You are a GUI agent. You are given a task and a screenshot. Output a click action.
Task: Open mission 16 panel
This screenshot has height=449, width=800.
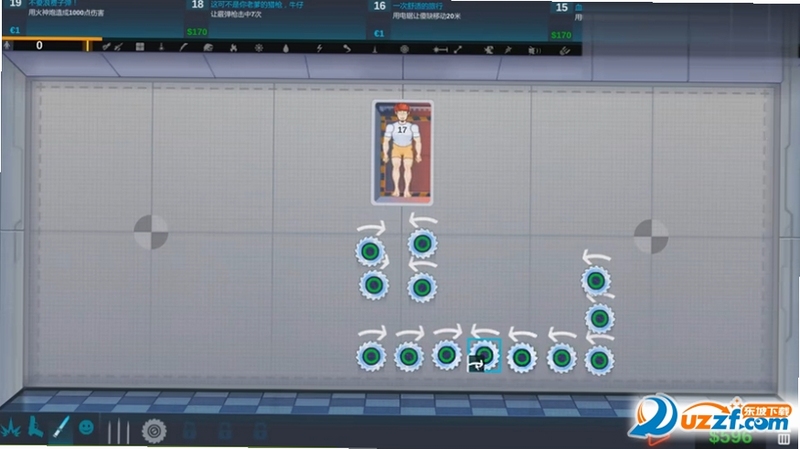[x=458, y=18]
